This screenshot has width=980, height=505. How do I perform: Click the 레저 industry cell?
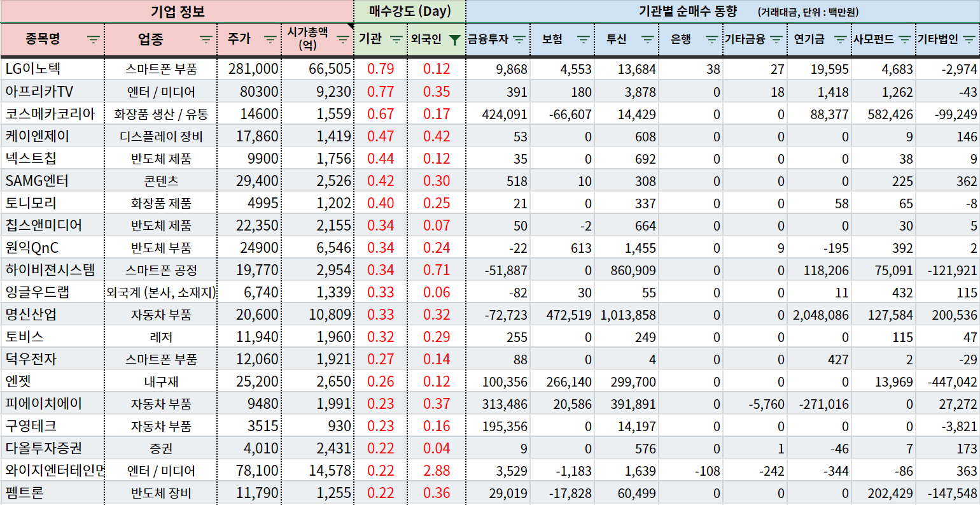pos(161,337)
